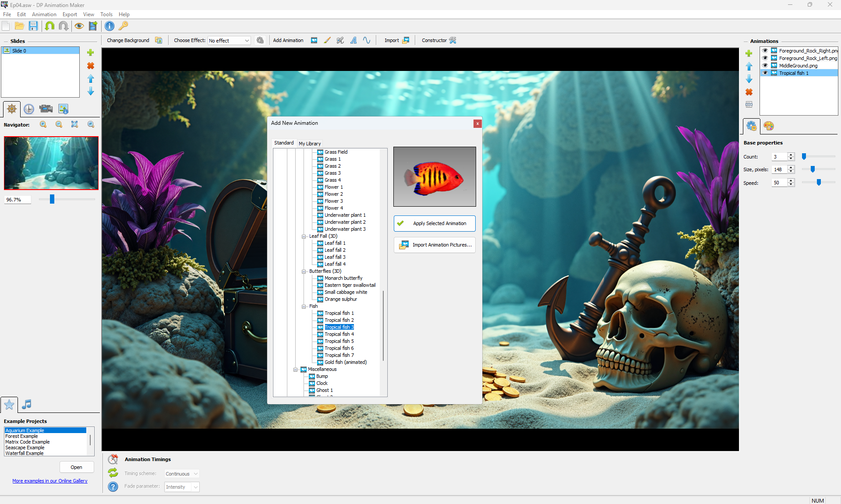Click the Constructor tools icon

tap(453, 40)
